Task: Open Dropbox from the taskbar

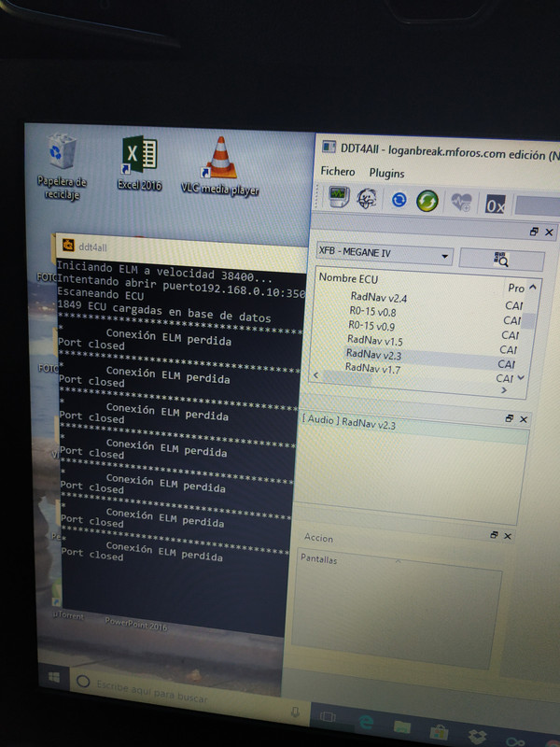Action: [x=478, y=736]
